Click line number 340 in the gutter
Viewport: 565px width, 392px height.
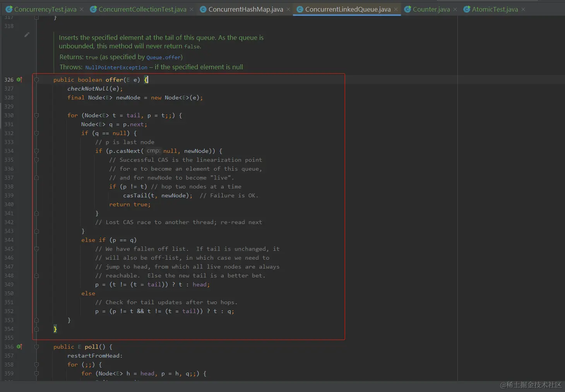[x=9, y=204]
